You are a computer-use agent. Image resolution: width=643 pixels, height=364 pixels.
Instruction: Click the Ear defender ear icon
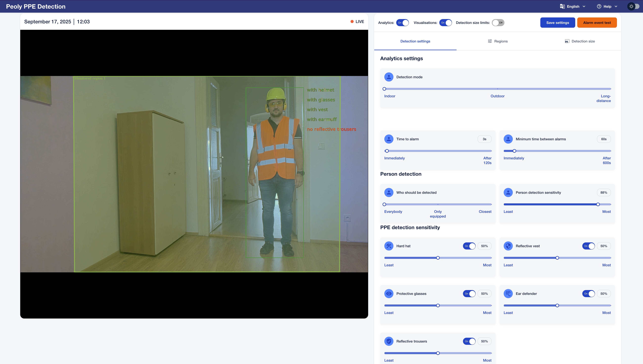point(508,293)
